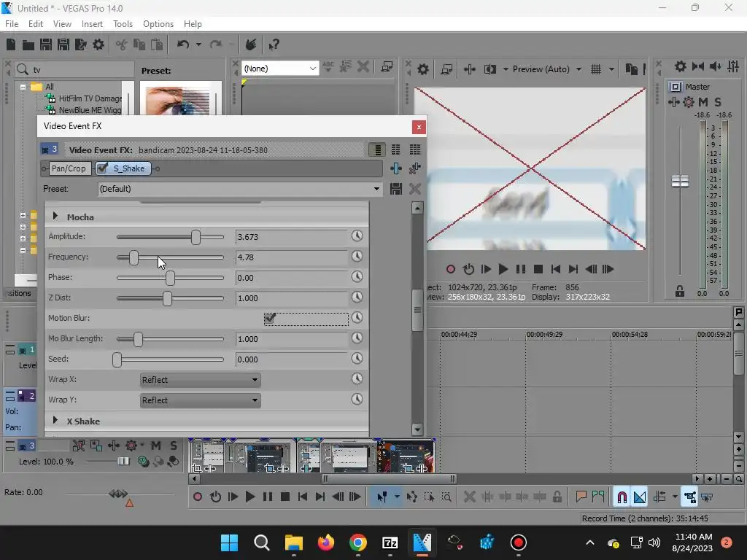
Task: Open the Preset (Default) dropdown
Action: tap(239, 189)
